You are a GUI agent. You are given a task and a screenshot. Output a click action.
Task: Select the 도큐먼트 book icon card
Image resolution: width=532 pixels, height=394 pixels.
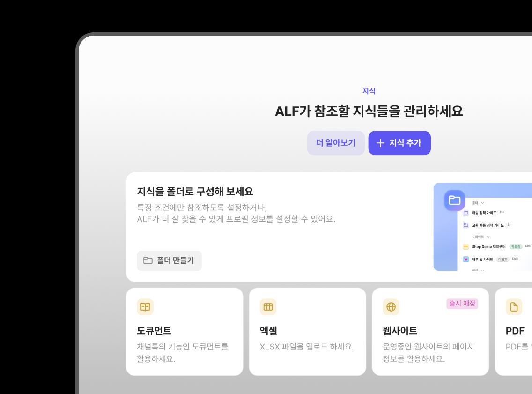tap(145, 307)
